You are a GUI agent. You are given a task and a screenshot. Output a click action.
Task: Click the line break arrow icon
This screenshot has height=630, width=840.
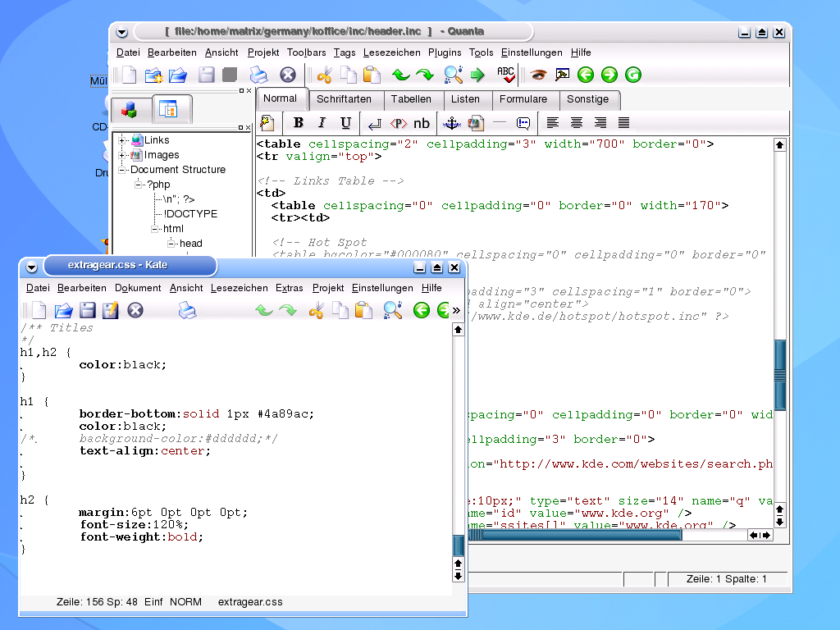pos(375,124)
